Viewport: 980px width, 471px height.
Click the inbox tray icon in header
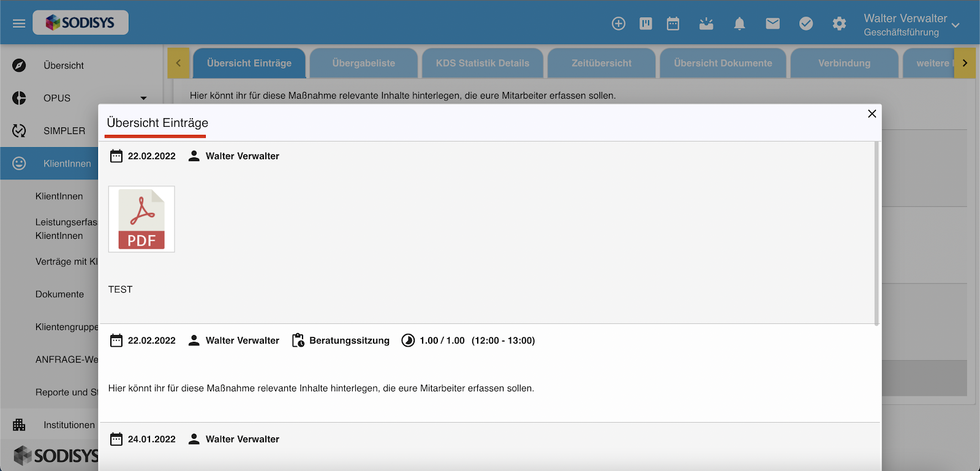point(706,23)
